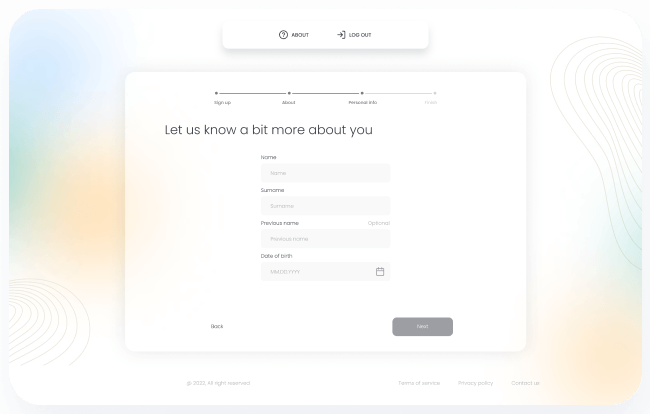Go to the Sign up step marker
This screenshot has width=650, height=414.
point(217,93)
